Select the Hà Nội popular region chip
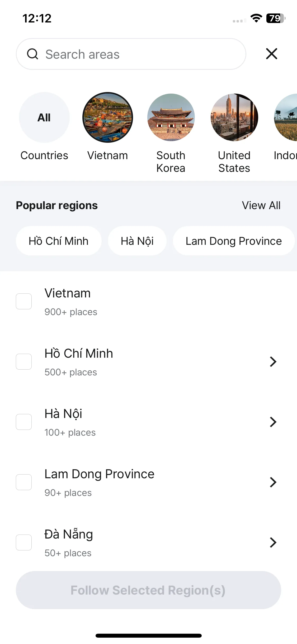This screenshot has width=297, height=644. click(x=137, y=241)
